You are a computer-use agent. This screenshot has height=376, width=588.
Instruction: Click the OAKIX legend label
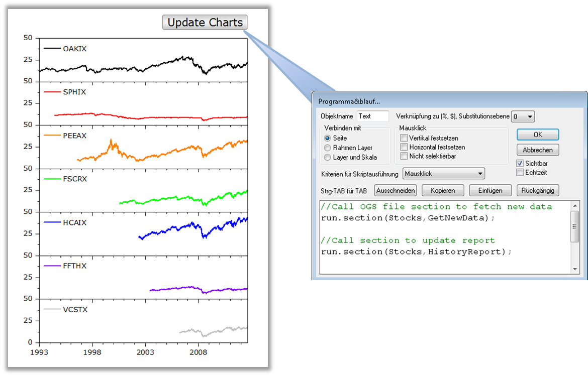74,49
